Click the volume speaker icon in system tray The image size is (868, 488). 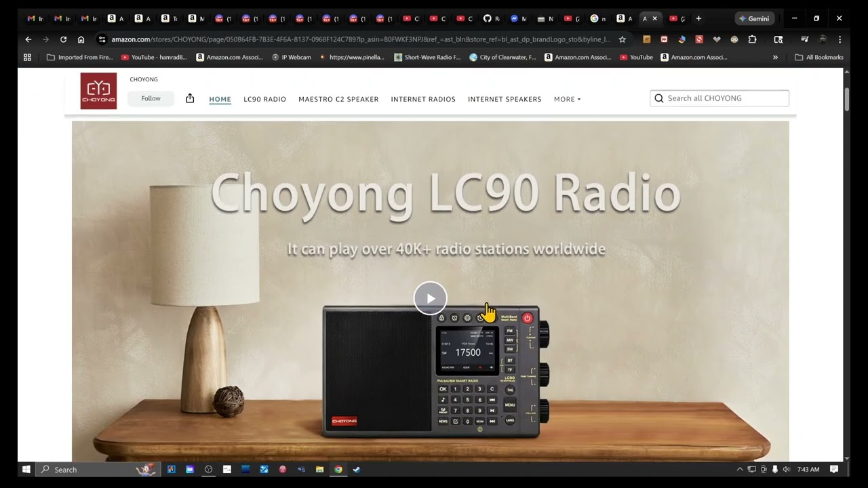click(787, 469)
